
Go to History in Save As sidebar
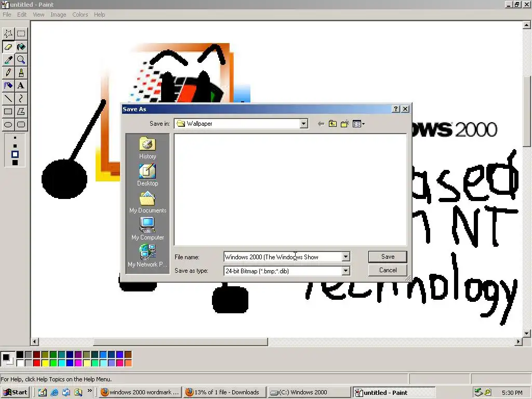(x=147, y=148)
